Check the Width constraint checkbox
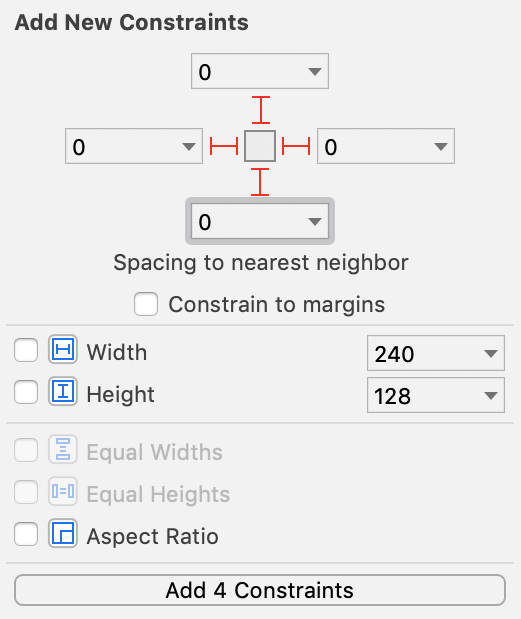This screenshot has width=521, height=619. point(26,350)
